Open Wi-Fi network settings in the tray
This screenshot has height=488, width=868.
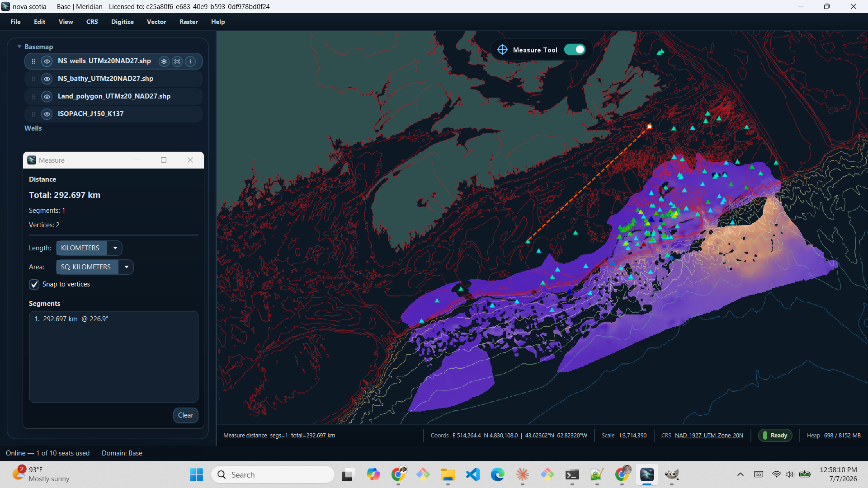[x=776, y=474]
